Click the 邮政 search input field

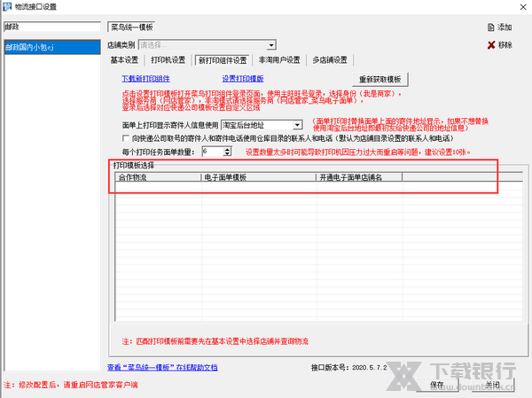[x=52, y=27]
